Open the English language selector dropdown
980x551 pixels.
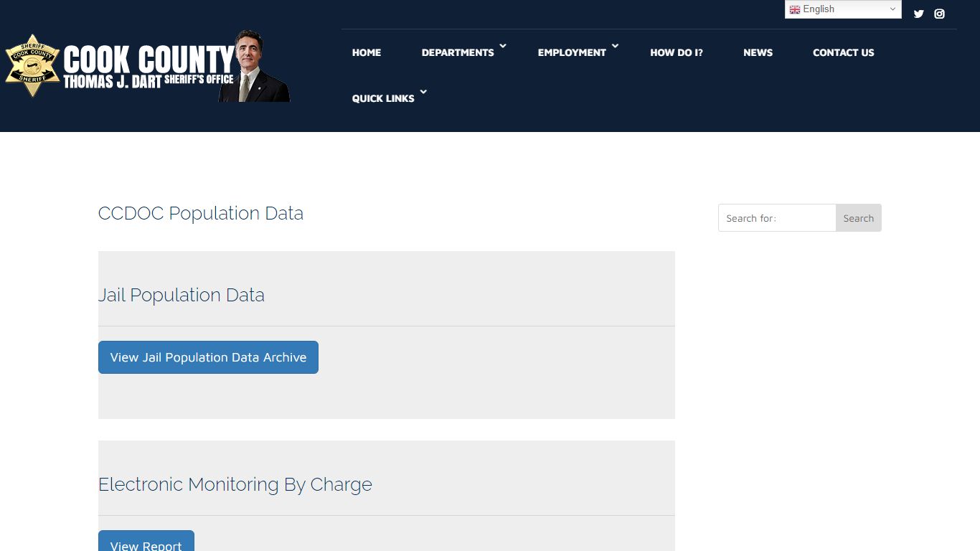[843, 9]
